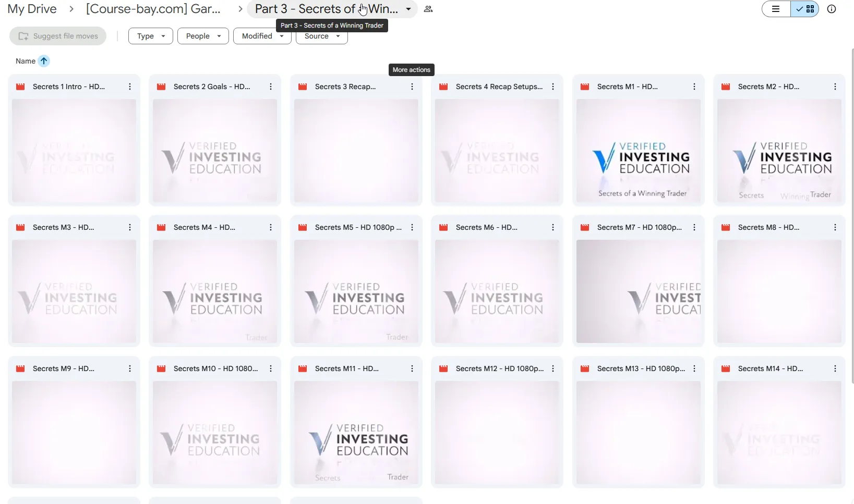Expand Part 3 folder options dropdown

tap(408, 9)
